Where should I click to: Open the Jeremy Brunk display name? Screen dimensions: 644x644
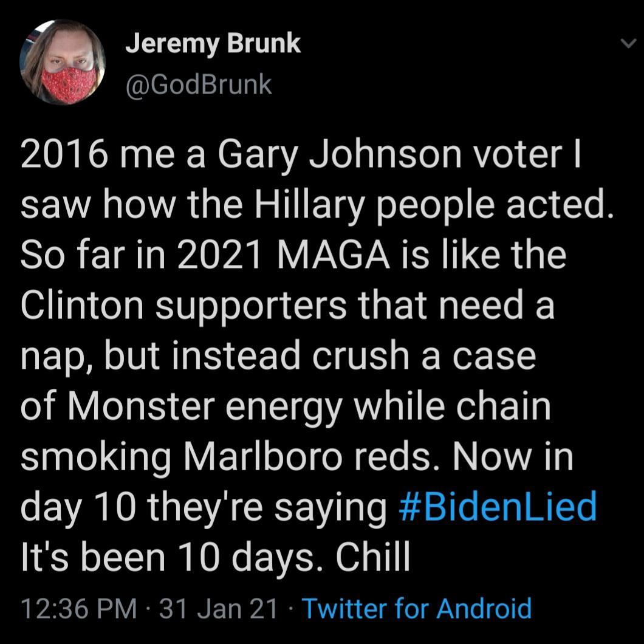tap(213, 43)
